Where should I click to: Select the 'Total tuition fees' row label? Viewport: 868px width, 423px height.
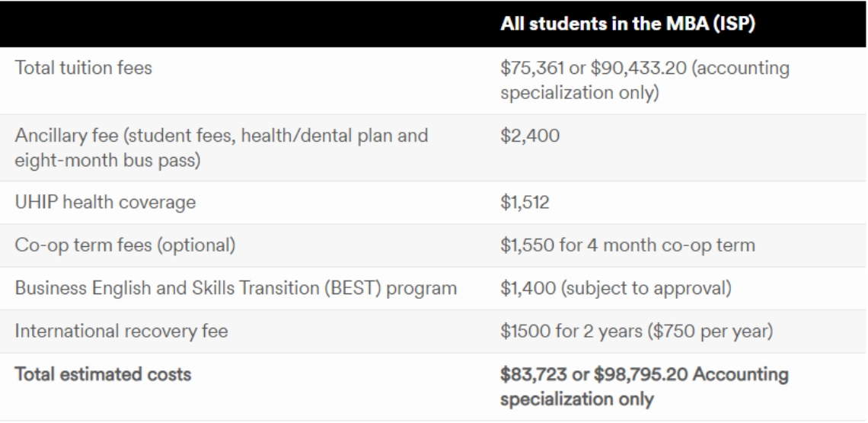tap(84, 68)
